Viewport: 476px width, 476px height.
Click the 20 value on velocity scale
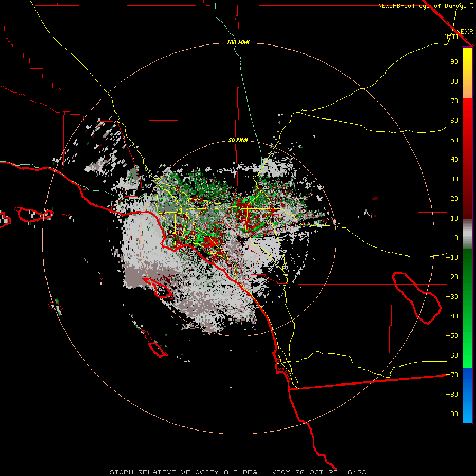point(454,198)
